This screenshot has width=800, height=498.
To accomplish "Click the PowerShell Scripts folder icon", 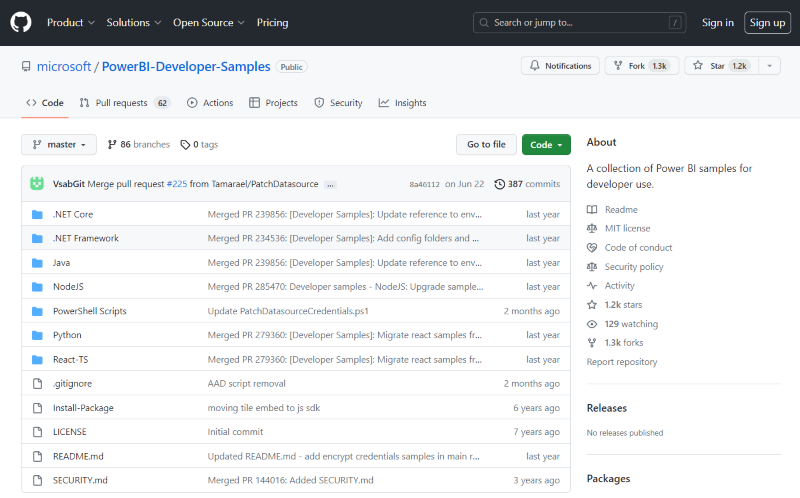I will pos(37,311).
